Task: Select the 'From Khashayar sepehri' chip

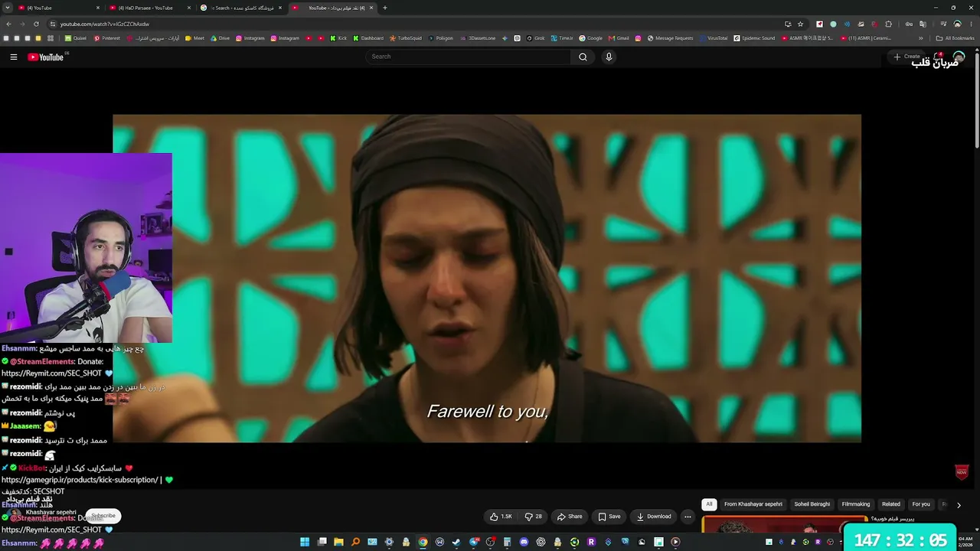Action: [753, 504]
